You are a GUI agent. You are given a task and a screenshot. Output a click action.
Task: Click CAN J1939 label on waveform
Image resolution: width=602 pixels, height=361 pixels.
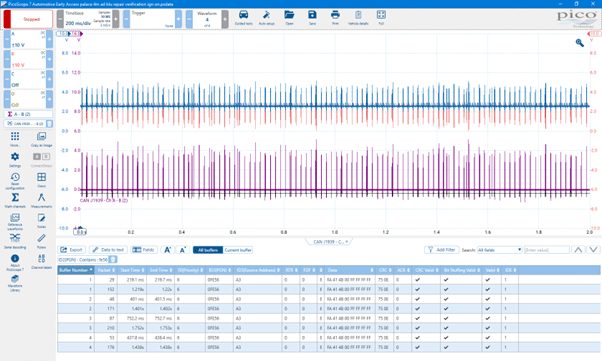tap(104, 200)
